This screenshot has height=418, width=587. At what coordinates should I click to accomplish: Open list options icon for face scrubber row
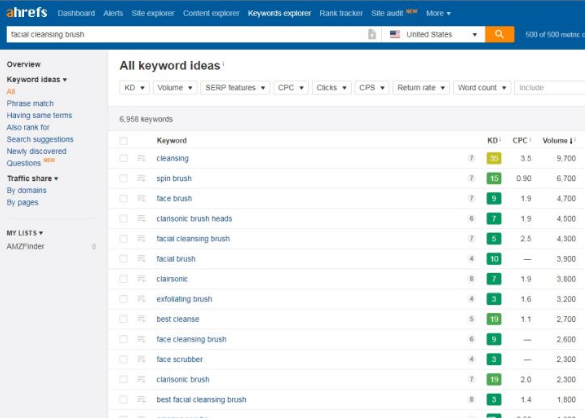pyautogui.click(x=141, y=359)
